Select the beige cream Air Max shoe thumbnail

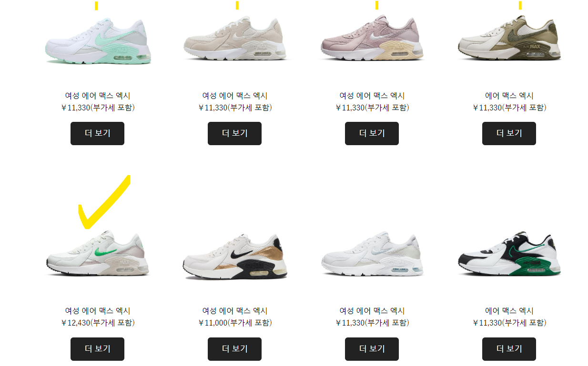[x=235, y=39]
